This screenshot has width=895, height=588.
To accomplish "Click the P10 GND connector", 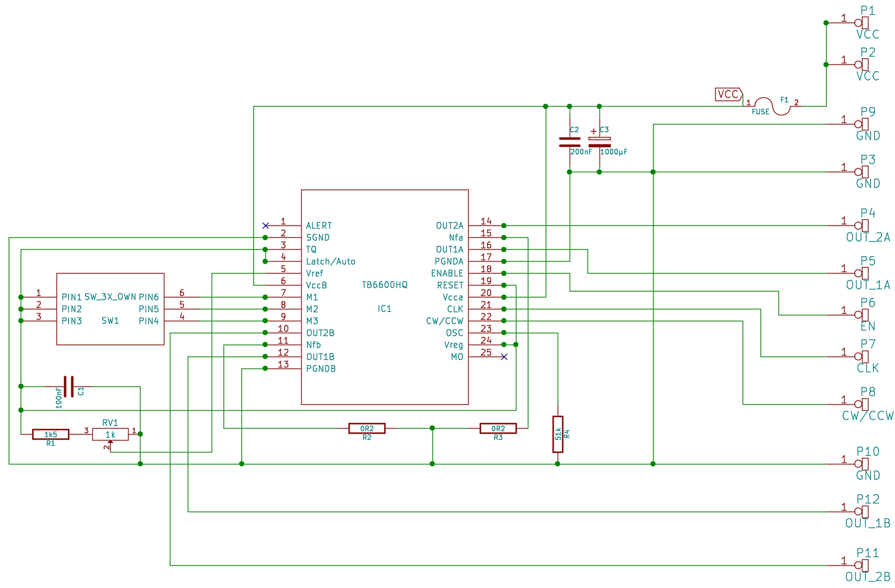I will (862, 464).
